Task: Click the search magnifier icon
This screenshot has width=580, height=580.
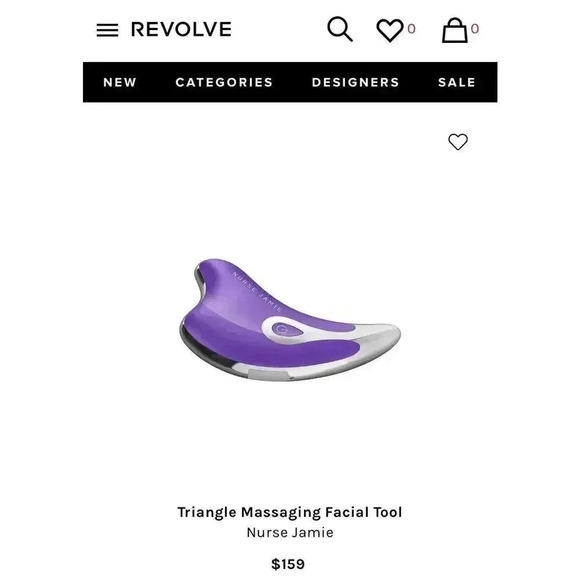Action: 340,29
